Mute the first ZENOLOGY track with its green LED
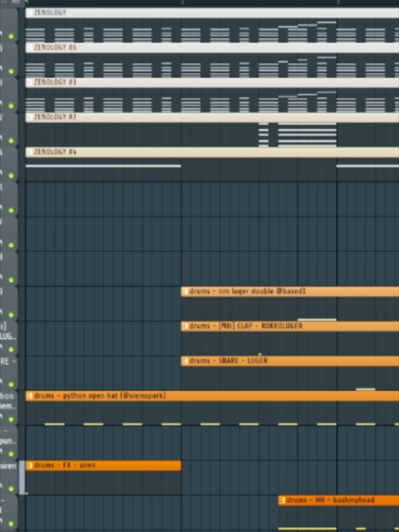 [x=11, y=36]
